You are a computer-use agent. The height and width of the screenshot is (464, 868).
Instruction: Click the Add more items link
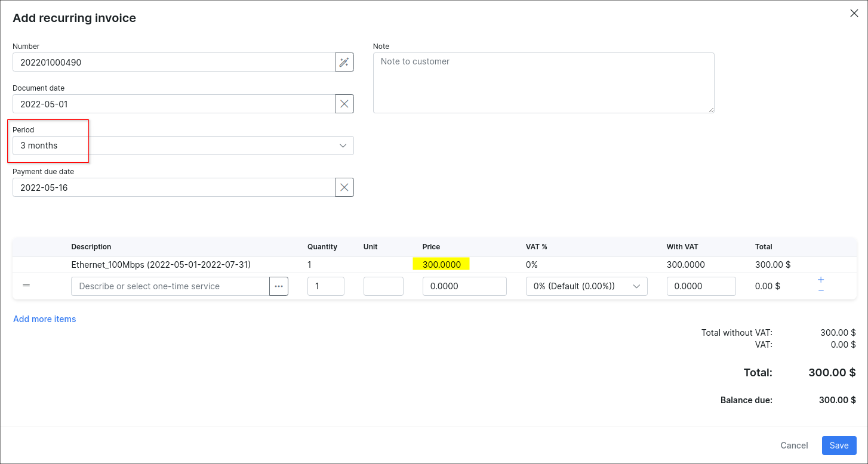point(45,319)
